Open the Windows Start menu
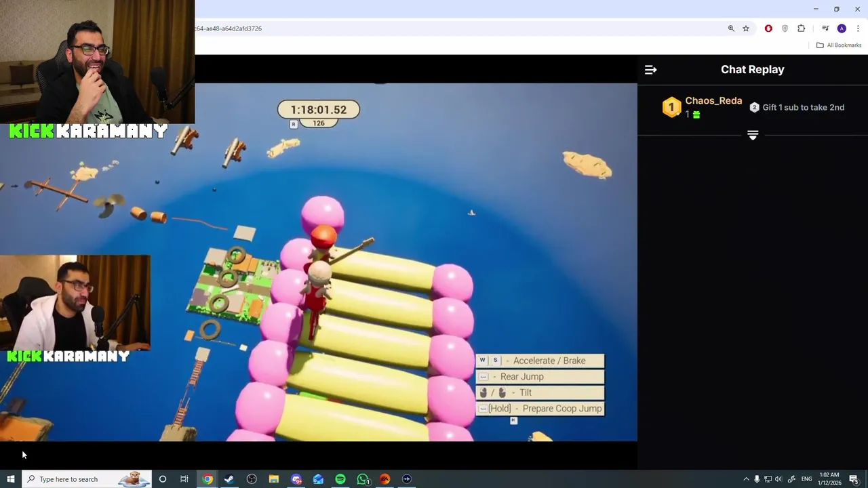Image resolution: width=868 pixels, height=488 pixels. point(10,479)
